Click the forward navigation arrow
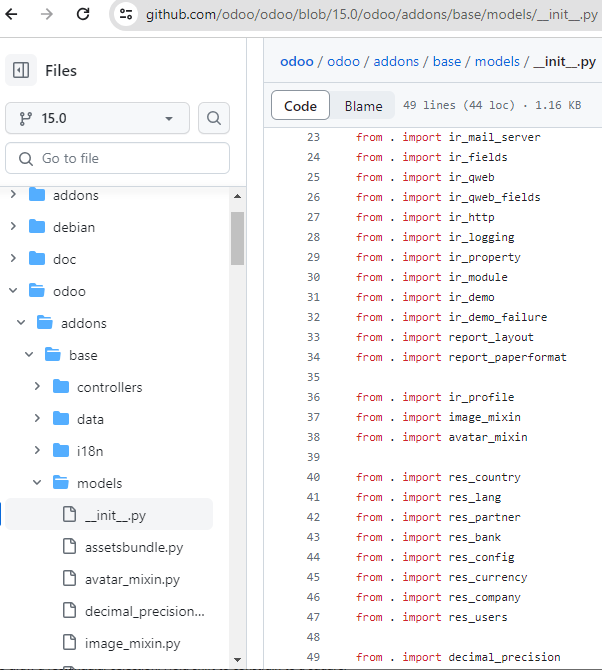This screenshot has width=602, height=670. click(x=47, y=14)
